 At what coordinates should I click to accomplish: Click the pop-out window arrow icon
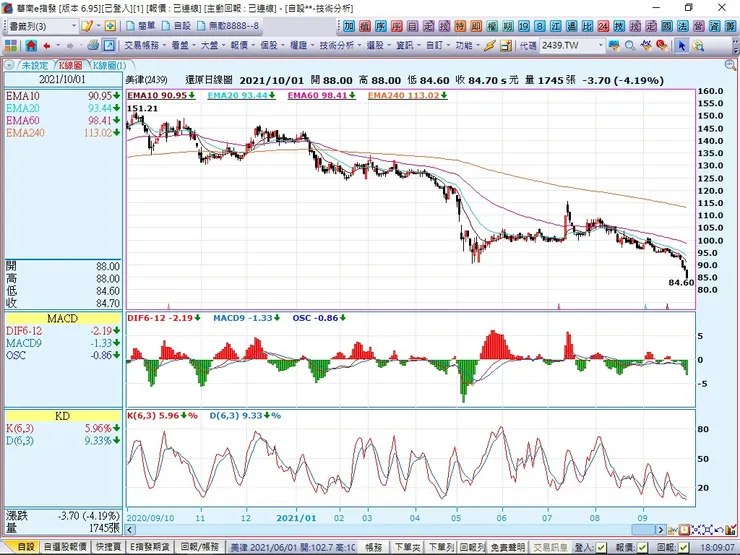[109, 46]
